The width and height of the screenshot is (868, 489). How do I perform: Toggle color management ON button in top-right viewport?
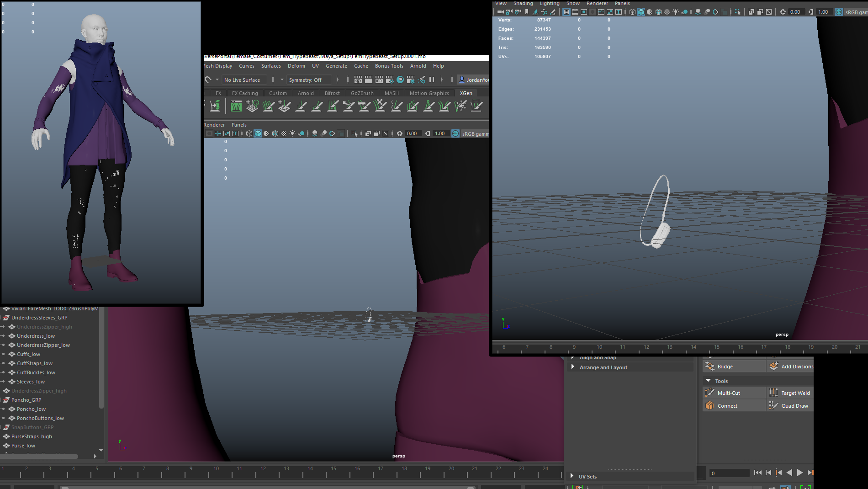point(839,12)
